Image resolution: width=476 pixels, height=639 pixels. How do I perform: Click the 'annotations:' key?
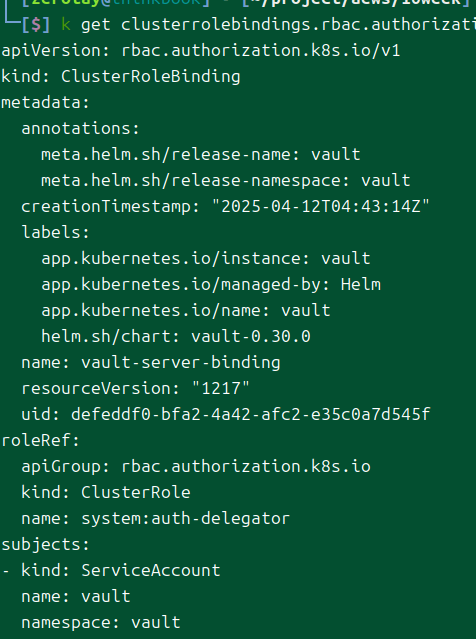(80, 129)
